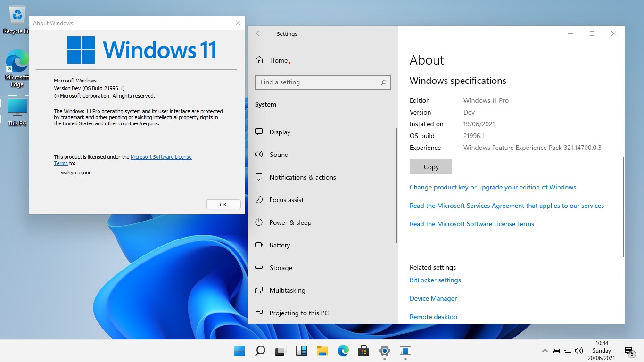Open the clock and date on the taskbar

(x=601, y=351)
